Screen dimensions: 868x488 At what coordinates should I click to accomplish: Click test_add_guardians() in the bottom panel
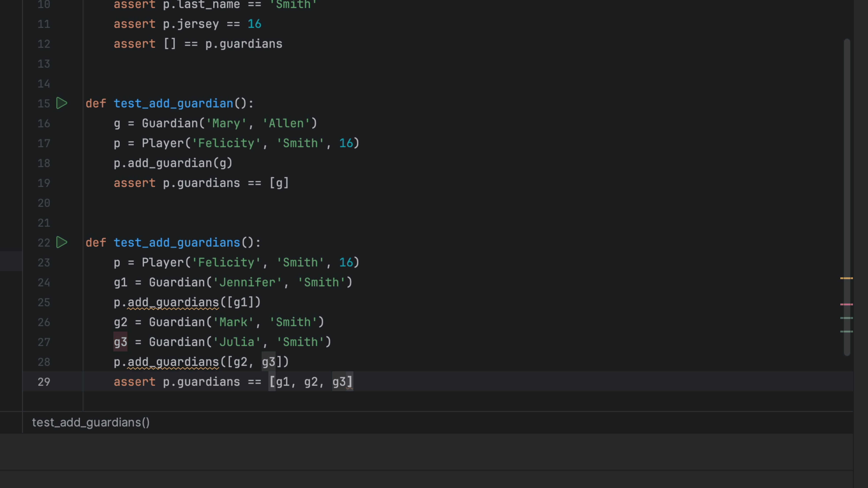tap(91, 422)
